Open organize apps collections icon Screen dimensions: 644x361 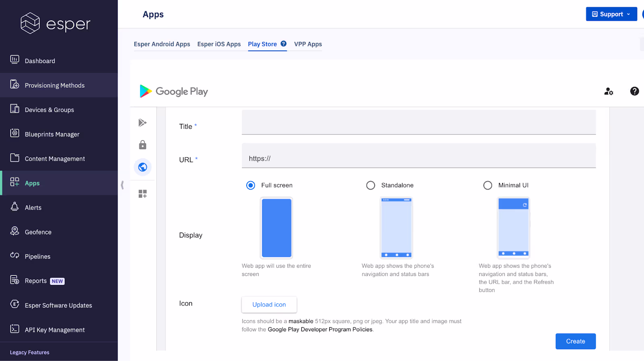pyautogui.click(x=142, y=194)
